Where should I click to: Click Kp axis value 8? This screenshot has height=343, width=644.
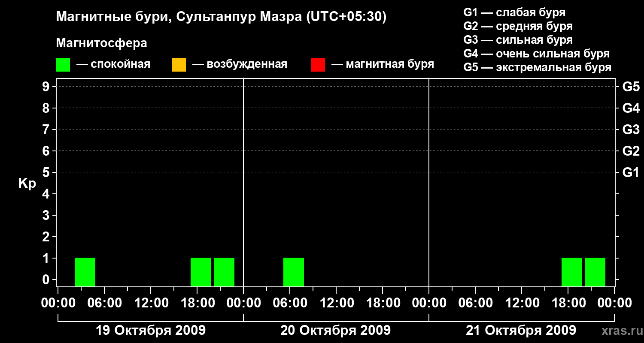click(47, 108)
